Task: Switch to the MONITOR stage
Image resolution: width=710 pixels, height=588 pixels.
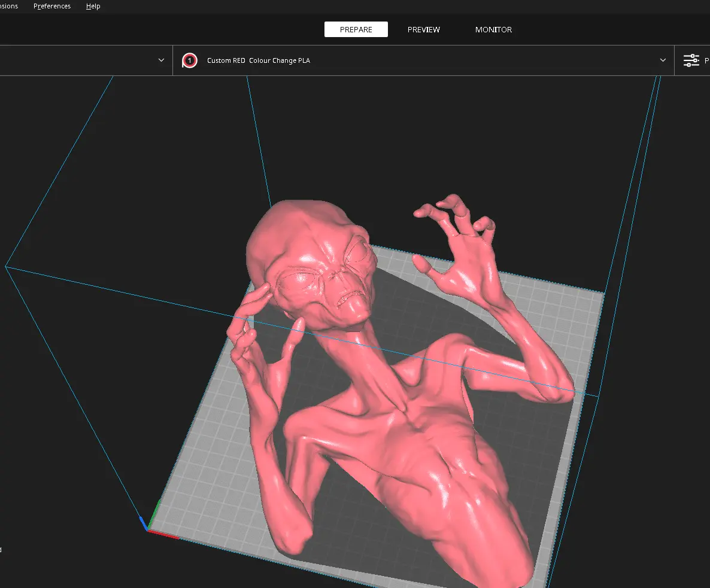Action: (x=493, y=29)
